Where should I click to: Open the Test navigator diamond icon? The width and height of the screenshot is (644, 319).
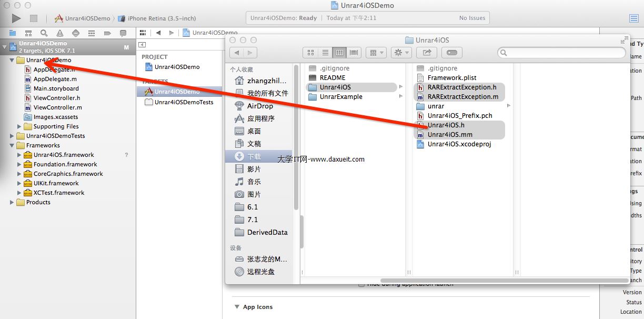(x=76, y=33)
